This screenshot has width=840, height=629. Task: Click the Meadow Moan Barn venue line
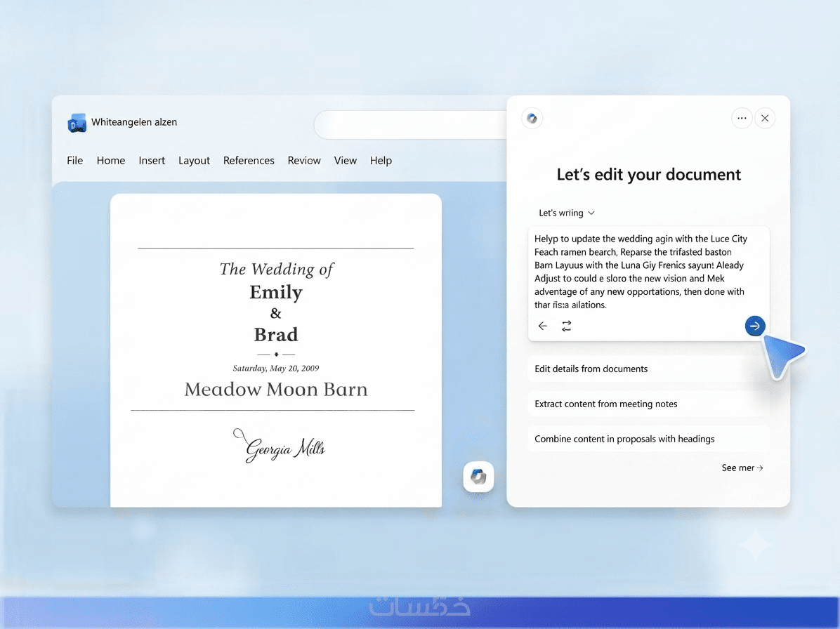pyautogui.click(x=276, y=389)
